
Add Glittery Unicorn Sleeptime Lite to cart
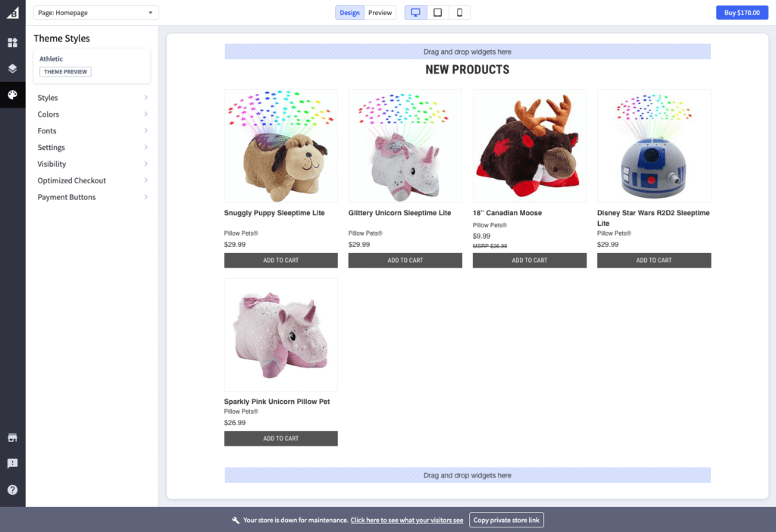click(x=405, y=260)
